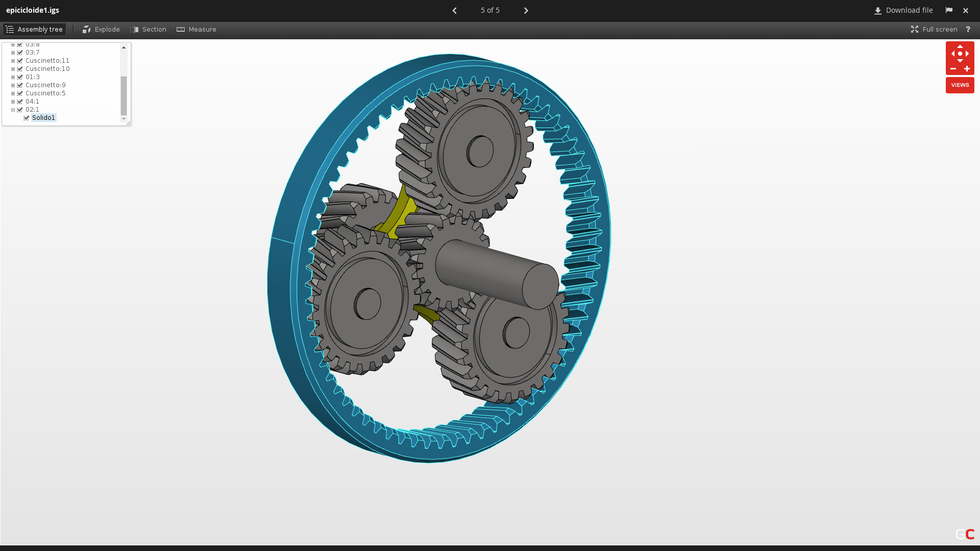Viewport: 980px width, 551px height.
Task: Expand the 01:3 tree node
Action: click(13, 77)
